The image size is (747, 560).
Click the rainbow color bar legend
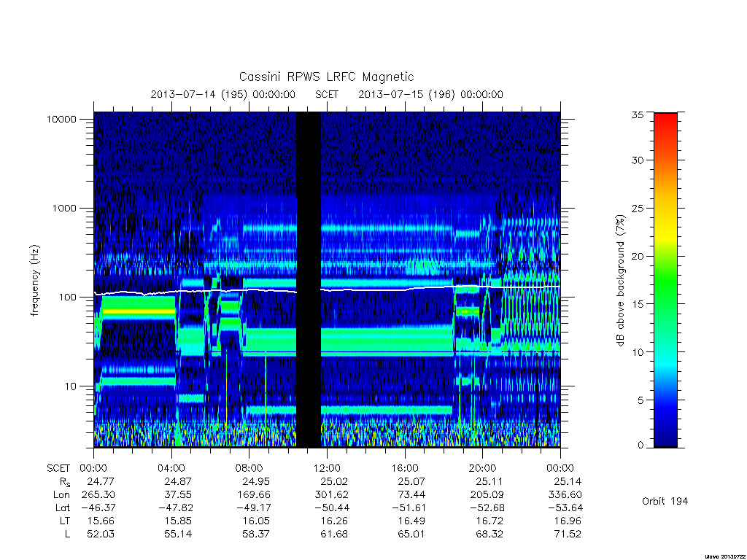pyautogui.click(x=665, y=280)
